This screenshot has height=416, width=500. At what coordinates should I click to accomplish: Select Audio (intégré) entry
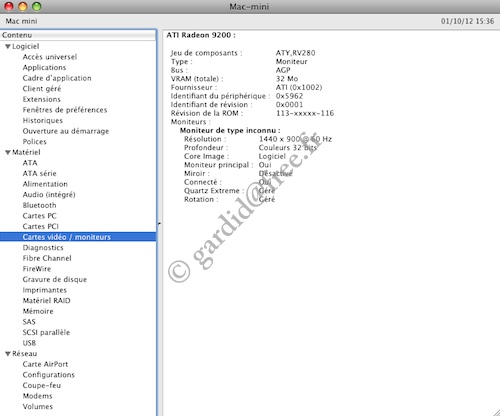[49, 195]
